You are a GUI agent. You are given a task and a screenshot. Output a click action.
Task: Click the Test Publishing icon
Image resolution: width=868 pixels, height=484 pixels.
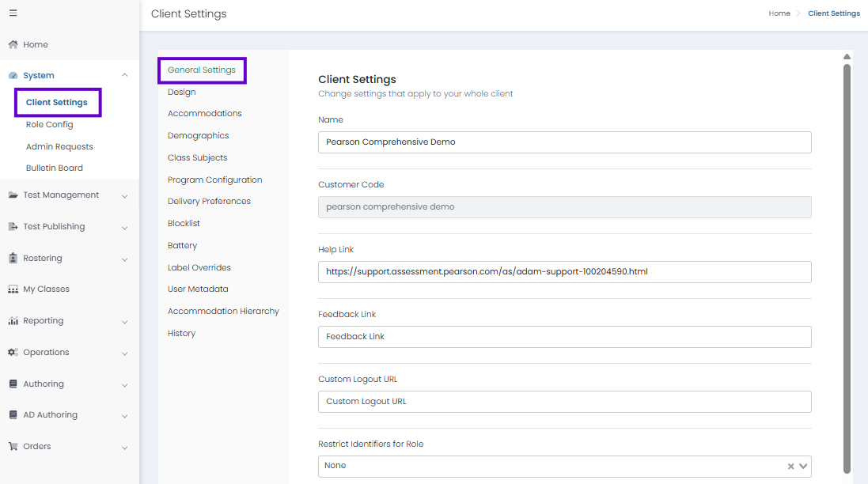(13, 226)
